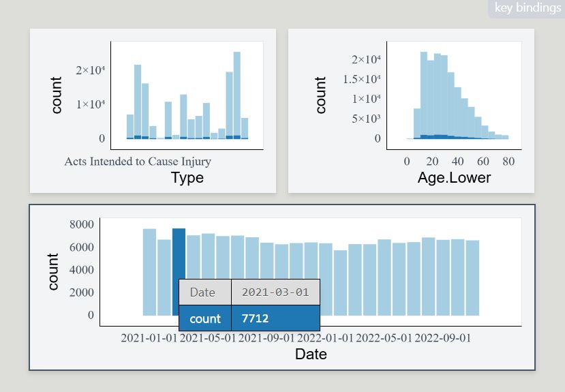Click the 2022-09-01 tick label on Date axis
This screenshot has width=565, height=392.
coord(442,337)
